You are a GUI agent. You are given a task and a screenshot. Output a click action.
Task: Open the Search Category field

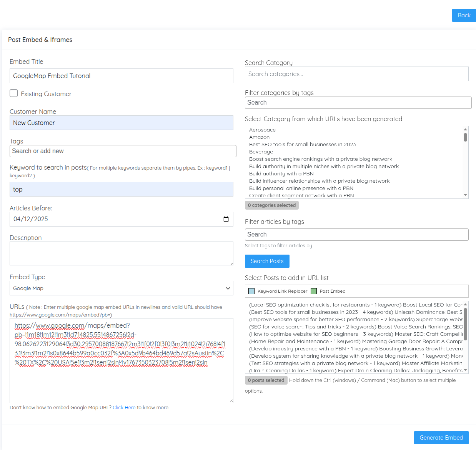coord(356,74)
